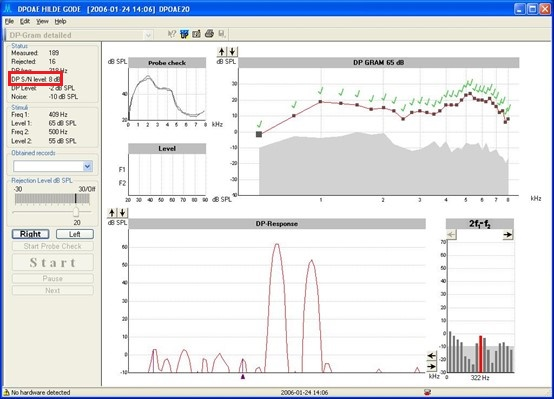Open the View menu
This screenshot has width=554, height=399.
click(42, 22)
